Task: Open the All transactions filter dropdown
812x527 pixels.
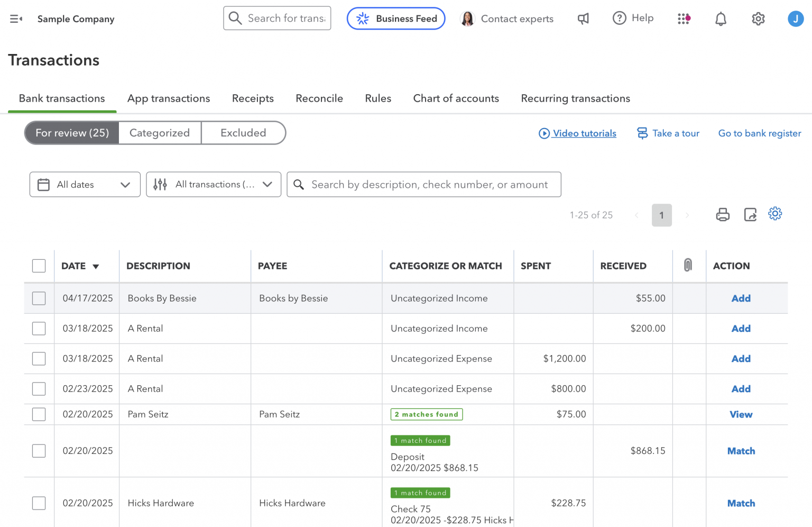Action: pyautogui.click(x=214, y=184)
